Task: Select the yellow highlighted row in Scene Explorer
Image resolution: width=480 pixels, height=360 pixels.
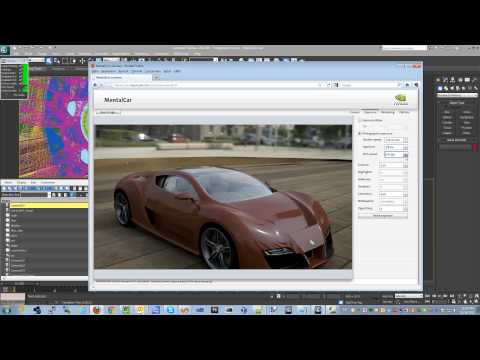Action: click(x=49, y=206)
